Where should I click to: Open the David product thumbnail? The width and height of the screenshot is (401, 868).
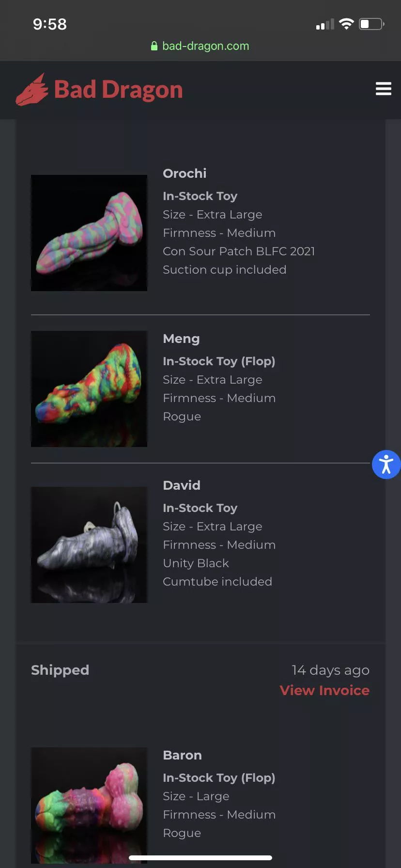(x=89, y=545)
